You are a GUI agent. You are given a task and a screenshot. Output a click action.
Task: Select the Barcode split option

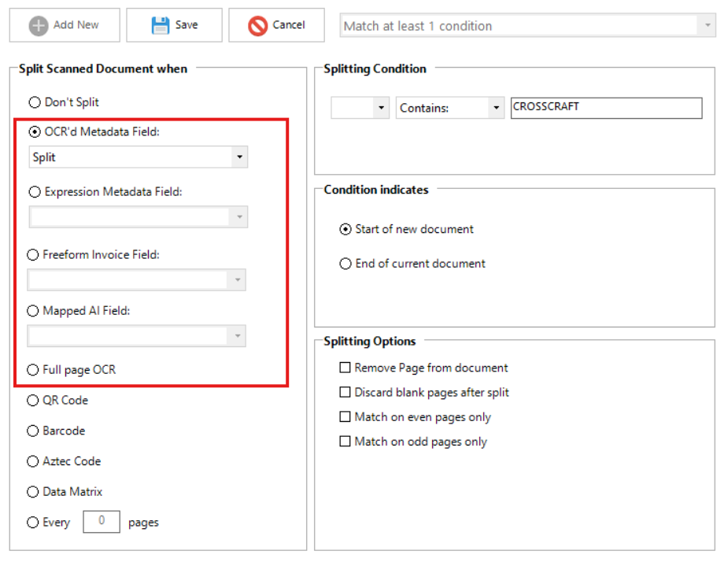[x=34, y=431]
